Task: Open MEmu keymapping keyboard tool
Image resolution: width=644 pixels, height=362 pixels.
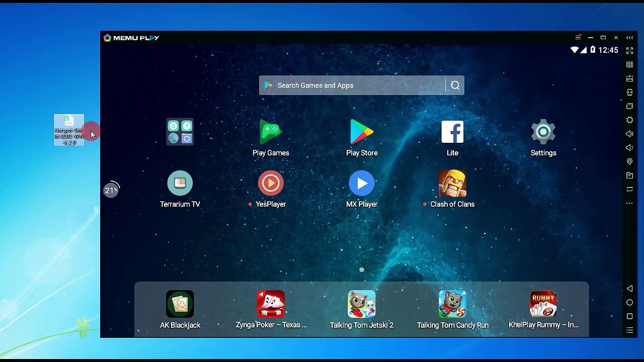Action: 629,65
